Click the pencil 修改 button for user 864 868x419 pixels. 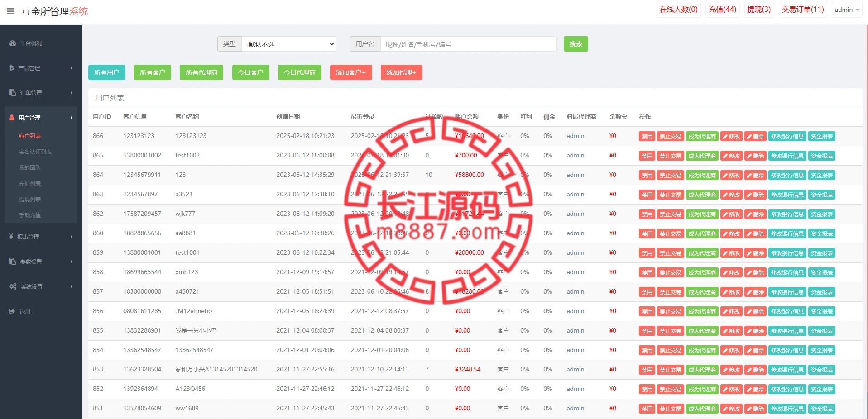tap(731, 175)
